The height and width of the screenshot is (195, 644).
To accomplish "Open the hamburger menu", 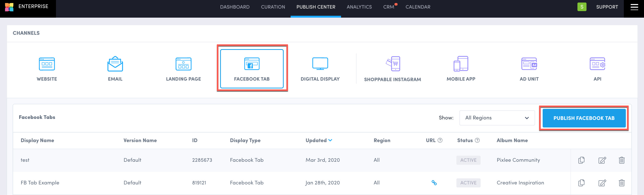I will coord(634,7).
